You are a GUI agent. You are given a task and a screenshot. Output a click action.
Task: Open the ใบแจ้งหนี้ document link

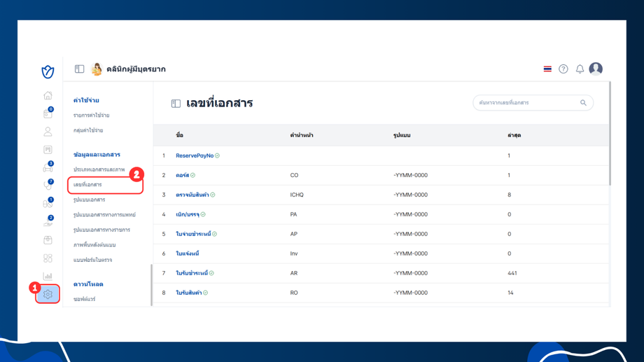(x=188, y=253)
